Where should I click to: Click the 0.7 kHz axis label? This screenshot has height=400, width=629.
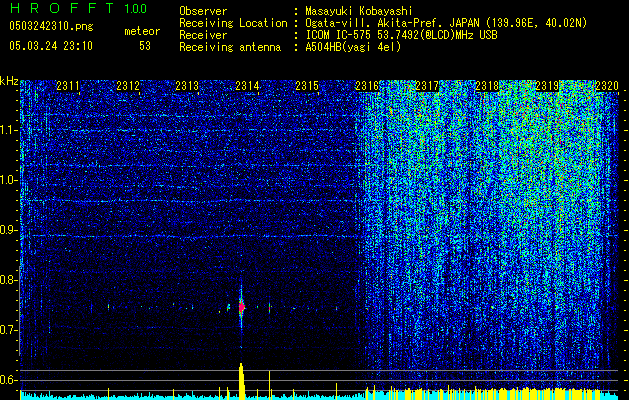[9, 330]
